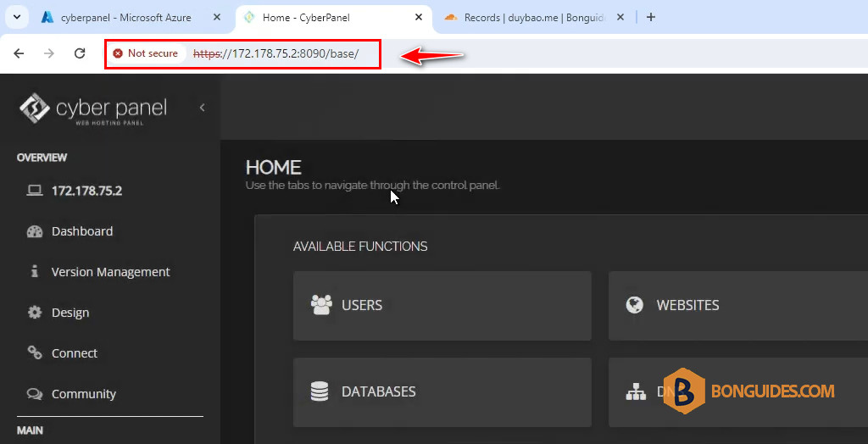Open Community in the sidebar
This screenshot has height=444, width=868.
coord(84,394)
